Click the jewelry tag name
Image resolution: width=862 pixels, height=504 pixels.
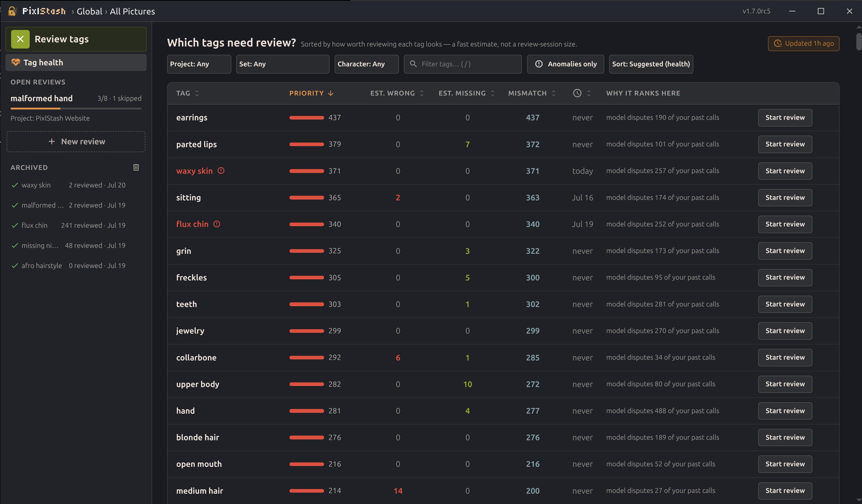[190, 331]
